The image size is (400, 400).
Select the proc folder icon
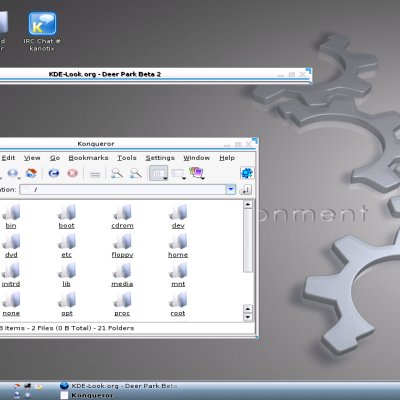coord(122,300)
